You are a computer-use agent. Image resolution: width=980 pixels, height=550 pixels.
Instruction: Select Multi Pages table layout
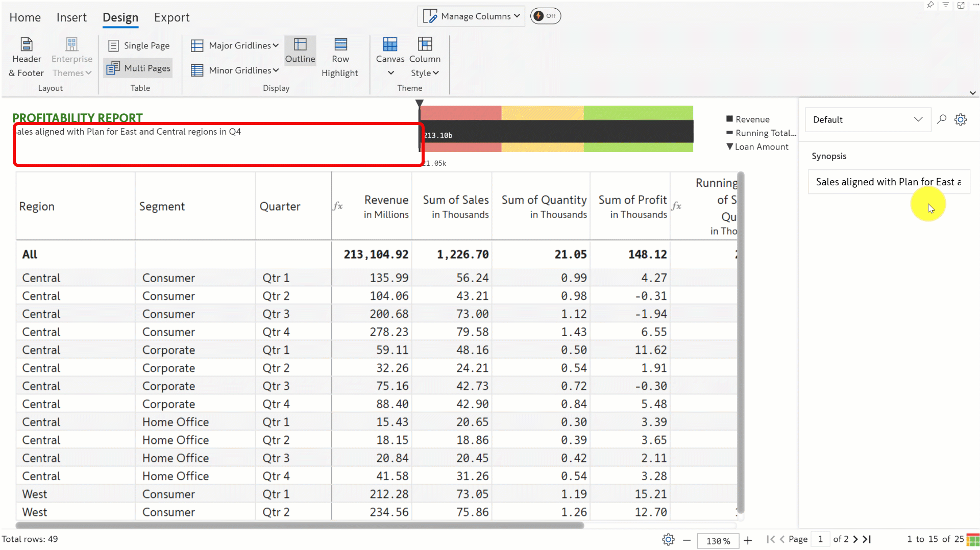[x=139, y=68]
